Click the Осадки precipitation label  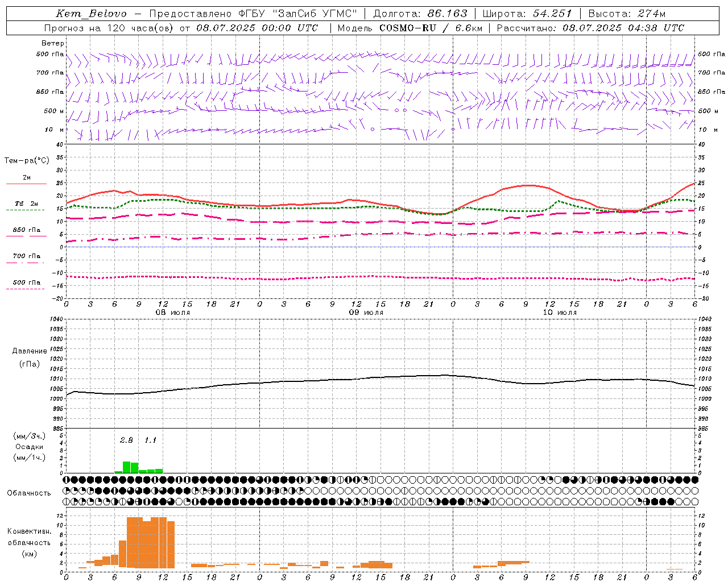pos(29,447)
